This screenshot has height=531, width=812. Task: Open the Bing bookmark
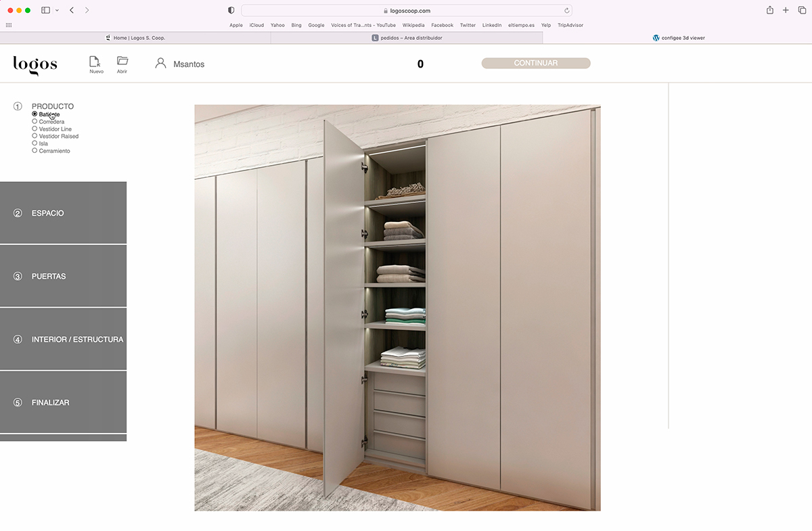[296, 25]
